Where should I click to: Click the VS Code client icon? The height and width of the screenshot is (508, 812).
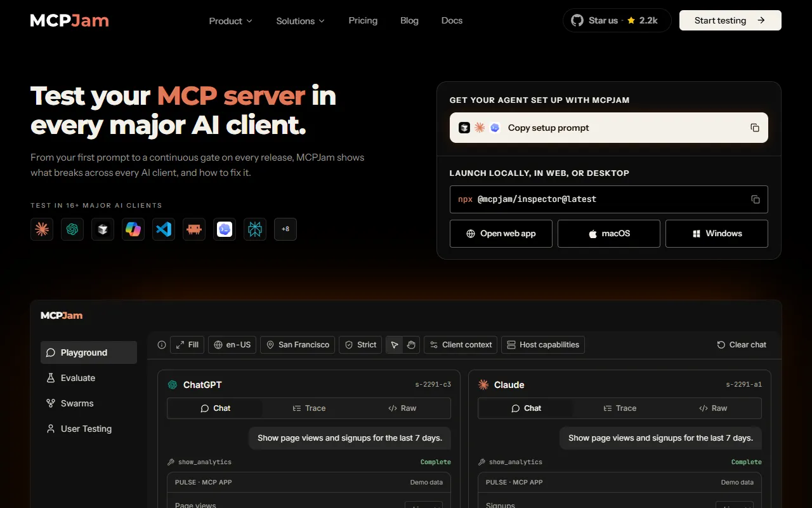164,229
